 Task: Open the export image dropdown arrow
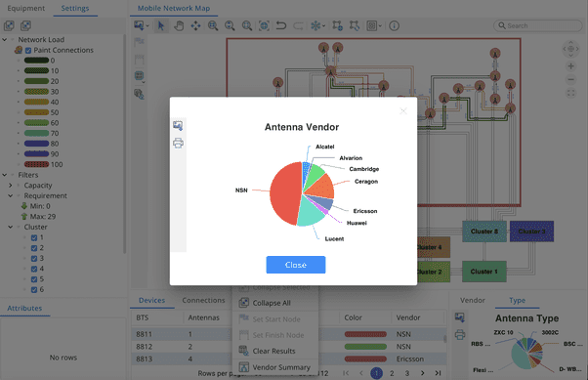pos(147,25)
